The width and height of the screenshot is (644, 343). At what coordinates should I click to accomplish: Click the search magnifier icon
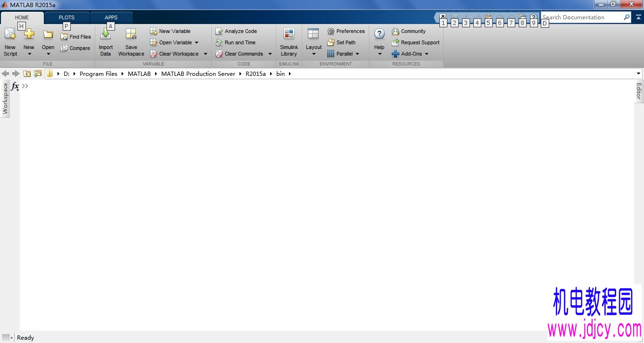click(627, 17)
